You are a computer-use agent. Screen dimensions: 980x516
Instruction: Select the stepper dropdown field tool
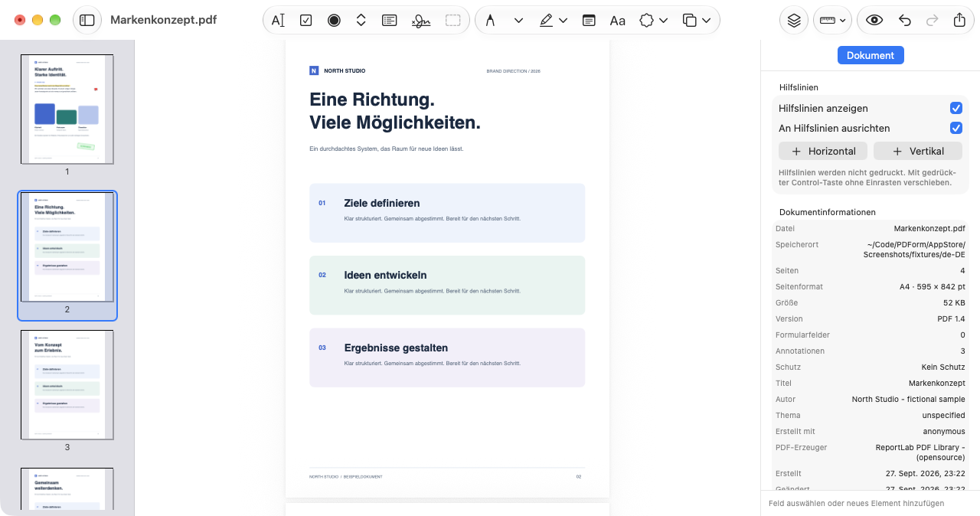pos(361,21)
